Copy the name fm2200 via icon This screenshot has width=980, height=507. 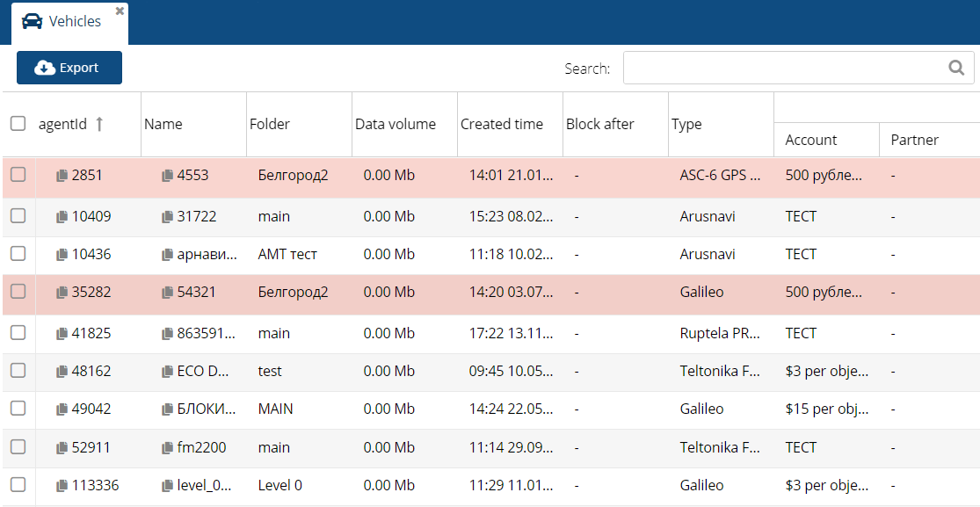click(167, 448)
